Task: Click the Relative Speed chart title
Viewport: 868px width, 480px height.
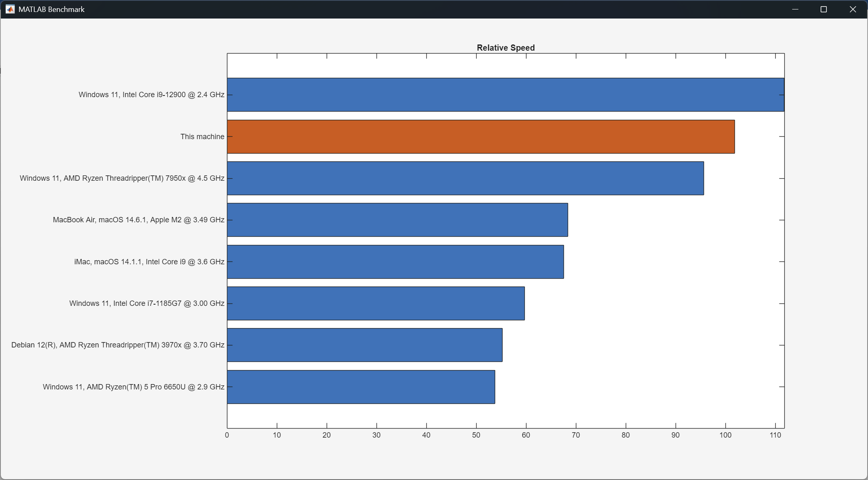Action: point(505,48)
